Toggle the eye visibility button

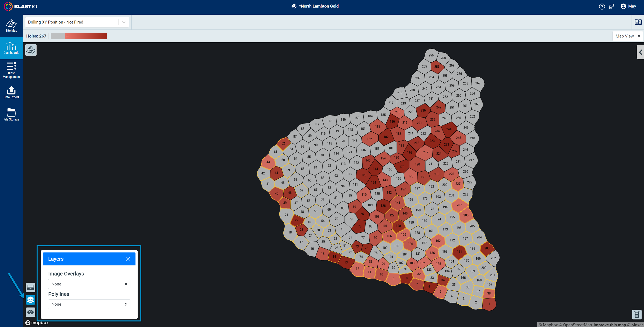(x=31, y=312)
